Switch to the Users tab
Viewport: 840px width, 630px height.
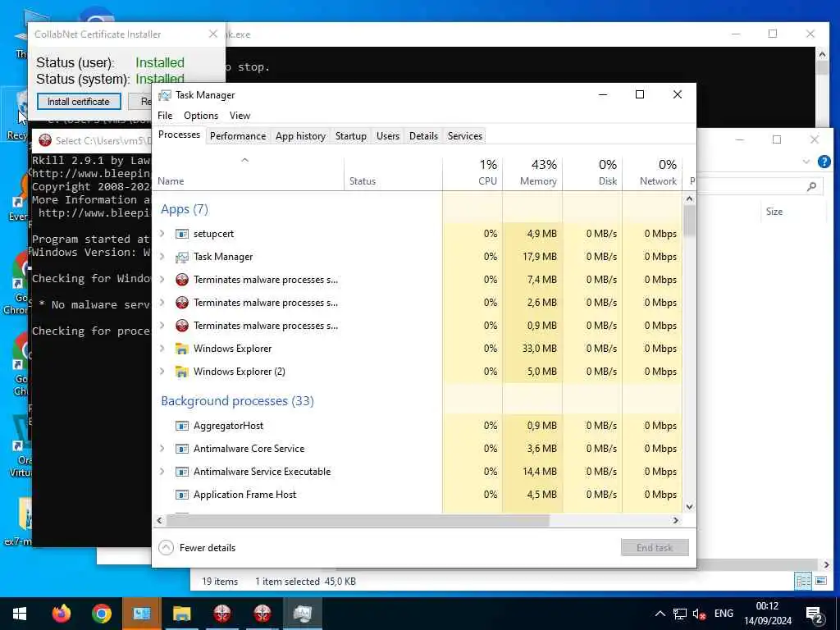point(388,136)
